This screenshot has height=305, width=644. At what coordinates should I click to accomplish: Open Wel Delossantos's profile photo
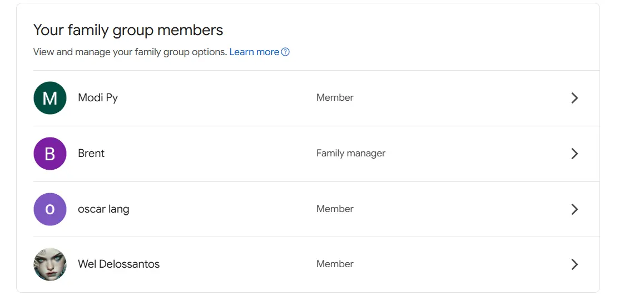(x=49, y=264)
